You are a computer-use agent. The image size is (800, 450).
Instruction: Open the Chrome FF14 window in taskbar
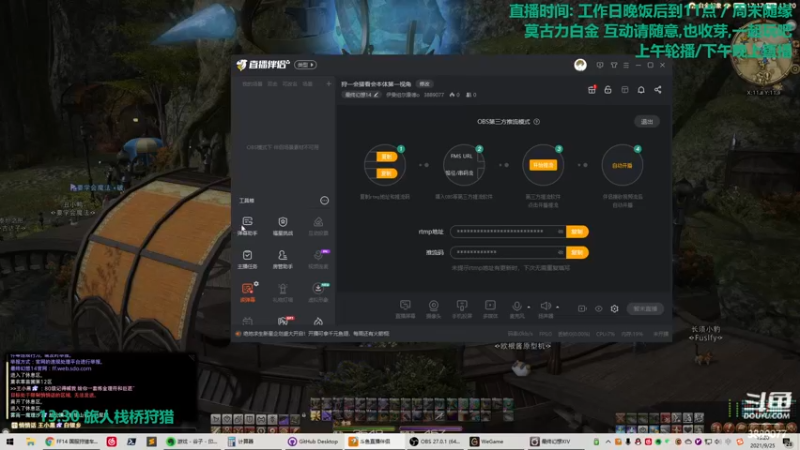click(x=71, y=441)
